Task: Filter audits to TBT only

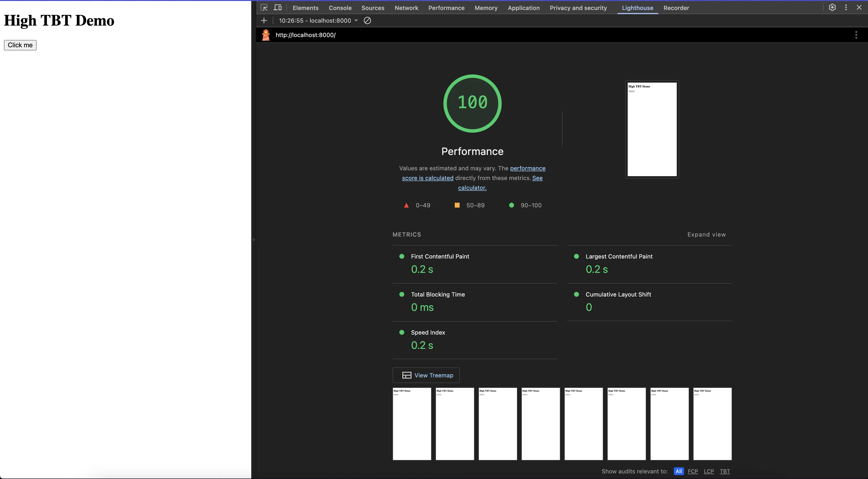Action: click(x=725, y=471)
